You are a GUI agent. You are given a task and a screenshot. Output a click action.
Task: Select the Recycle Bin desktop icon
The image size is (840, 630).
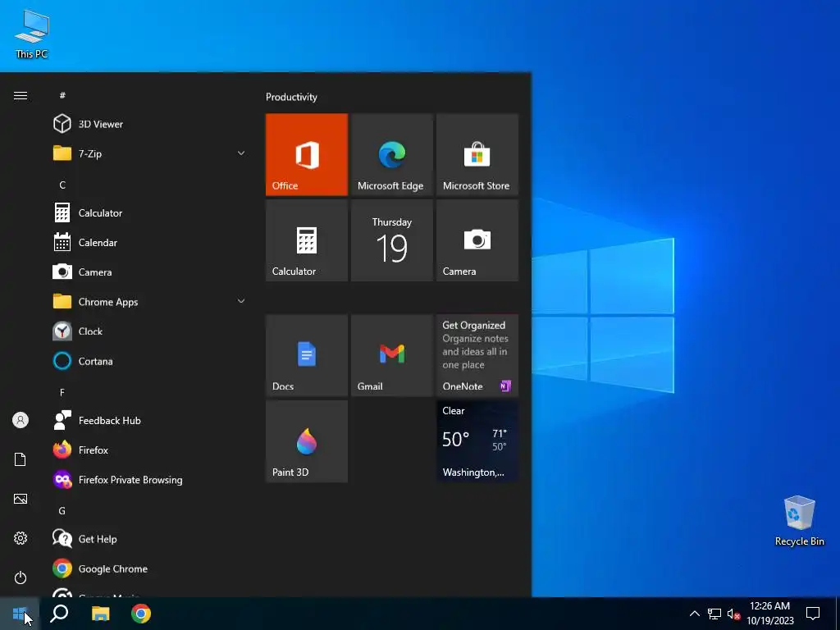[799, 521]
